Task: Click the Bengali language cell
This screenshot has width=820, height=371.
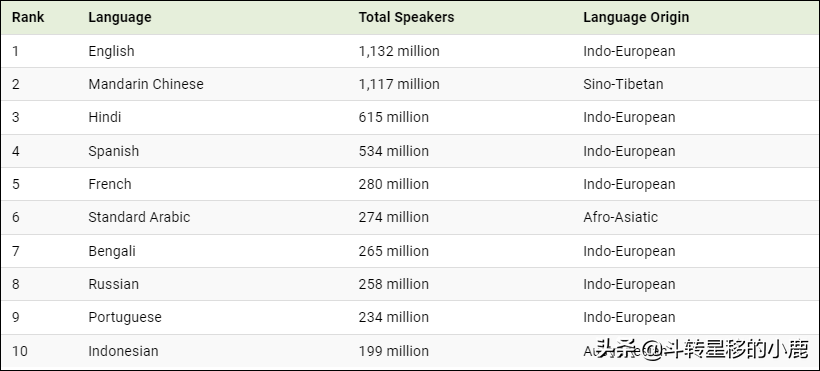Action: point(112,251)
